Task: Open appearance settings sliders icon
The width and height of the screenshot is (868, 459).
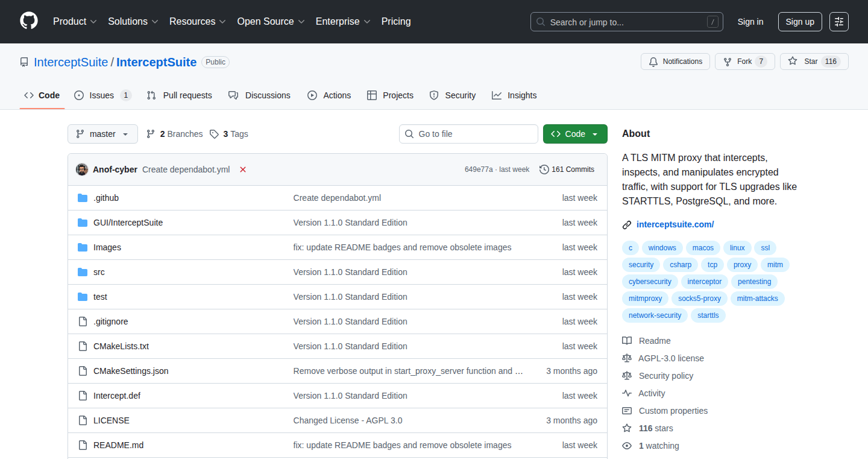Action: (x=839, y=22)
